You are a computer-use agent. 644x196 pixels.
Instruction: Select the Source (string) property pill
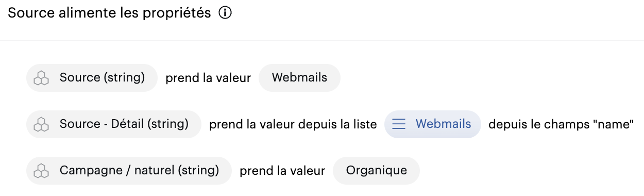pos(92,78)
